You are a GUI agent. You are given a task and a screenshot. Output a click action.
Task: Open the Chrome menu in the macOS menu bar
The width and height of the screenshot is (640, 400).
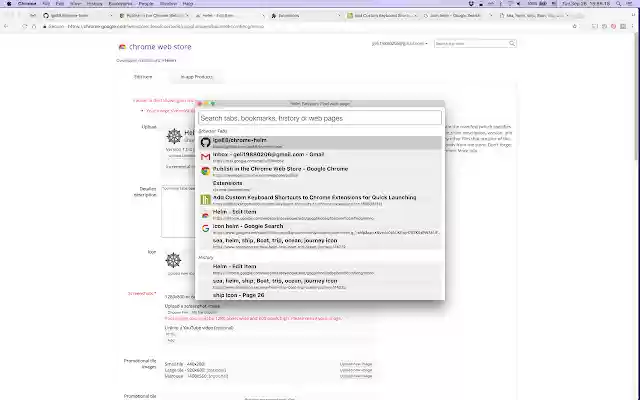(x=27, y=4)
